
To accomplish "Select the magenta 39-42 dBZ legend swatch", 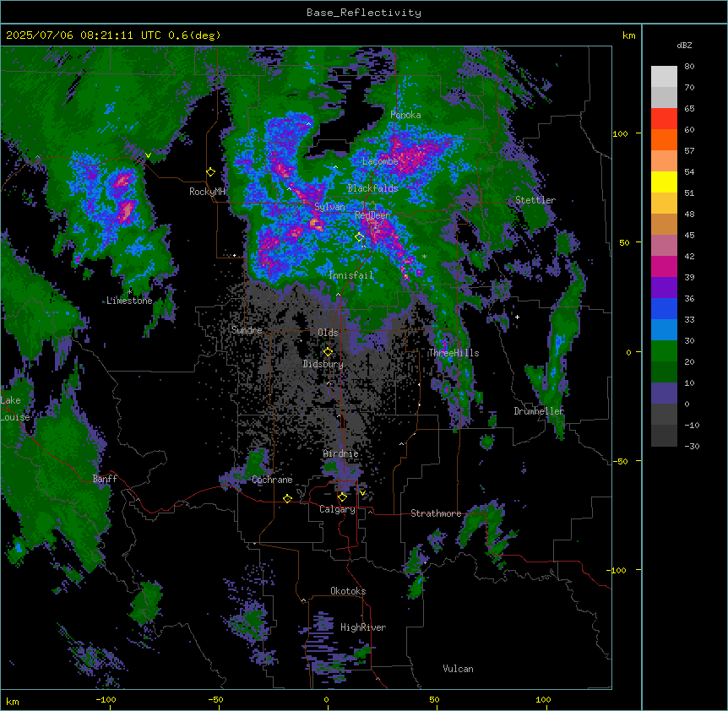I will tap(664, 266).
